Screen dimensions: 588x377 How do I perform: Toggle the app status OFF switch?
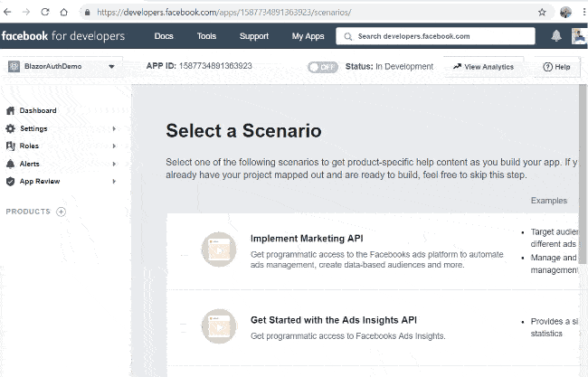[x=323, y=67]
